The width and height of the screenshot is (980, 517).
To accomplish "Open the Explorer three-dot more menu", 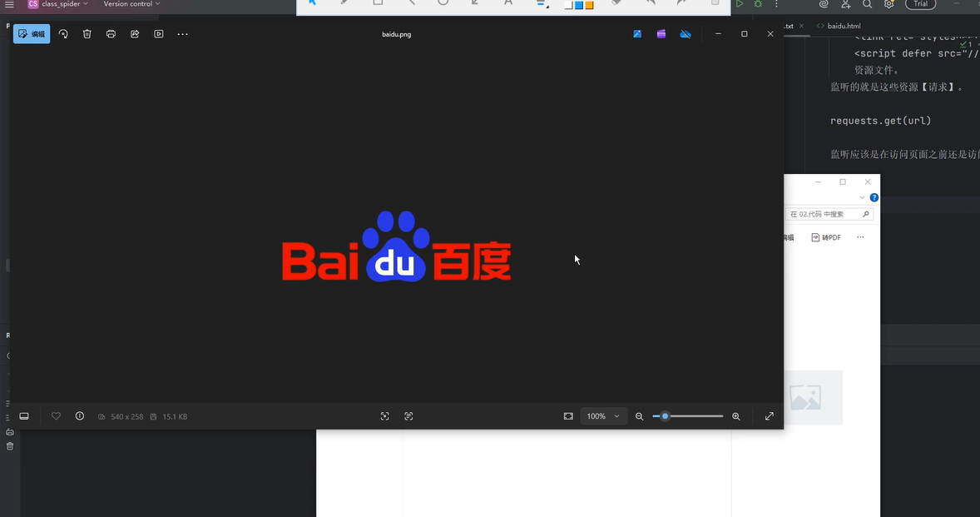I will pyautogui.click(x=861, y=237).
